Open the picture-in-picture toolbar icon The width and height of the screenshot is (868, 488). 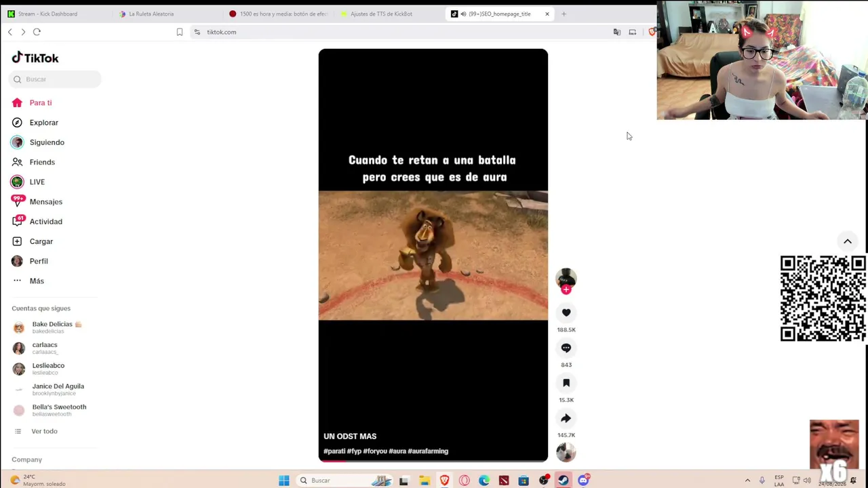pos(633,32)
